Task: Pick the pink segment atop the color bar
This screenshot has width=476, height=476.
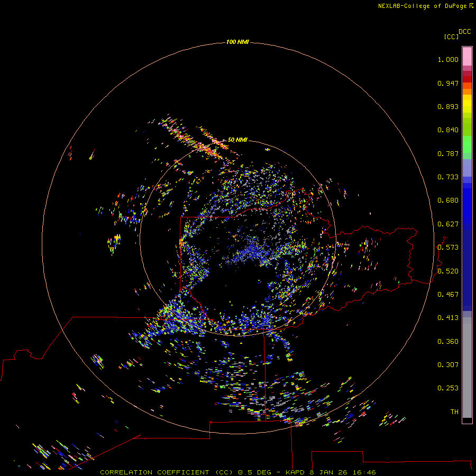Action: (x=467, y=57)
